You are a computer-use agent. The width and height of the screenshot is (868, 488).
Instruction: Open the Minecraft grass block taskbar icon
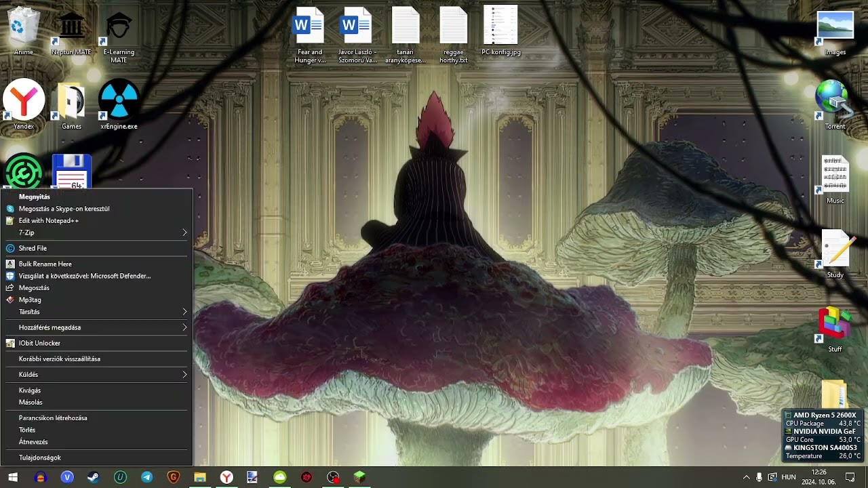359,477
